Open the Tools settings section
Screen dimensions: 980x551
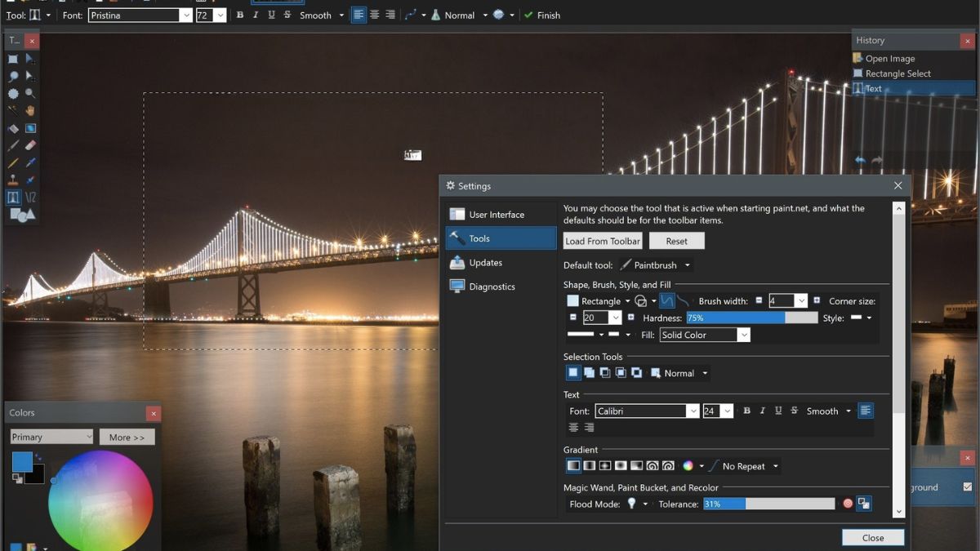pyautogui.click(x=501, y=238)
